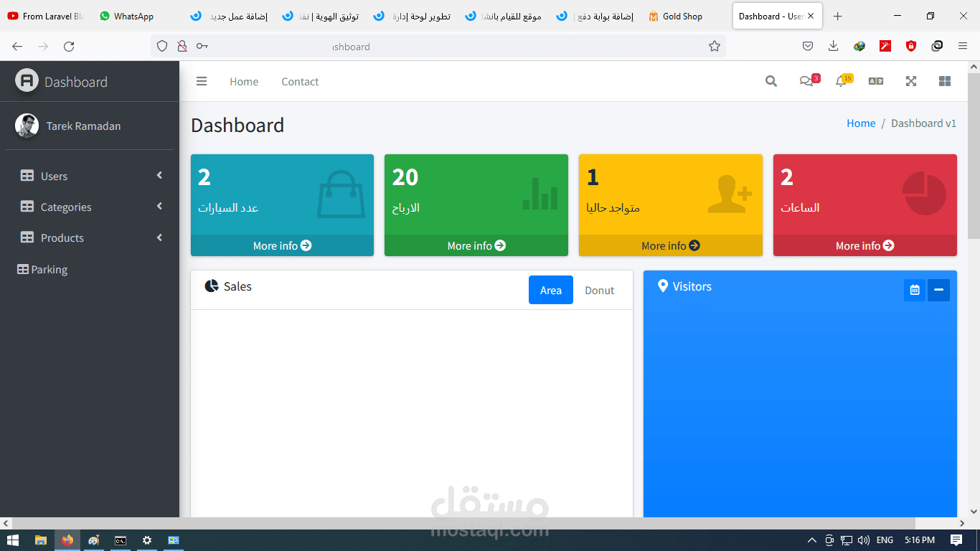The image size is (980, 551).
Task: Click the Sales pie chart icon
Action: 212,286
